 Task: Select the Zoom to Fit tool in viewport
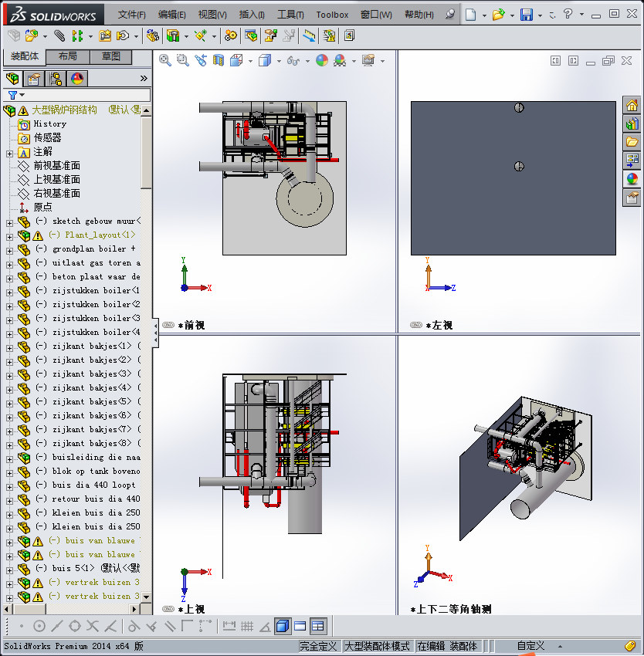164,59
